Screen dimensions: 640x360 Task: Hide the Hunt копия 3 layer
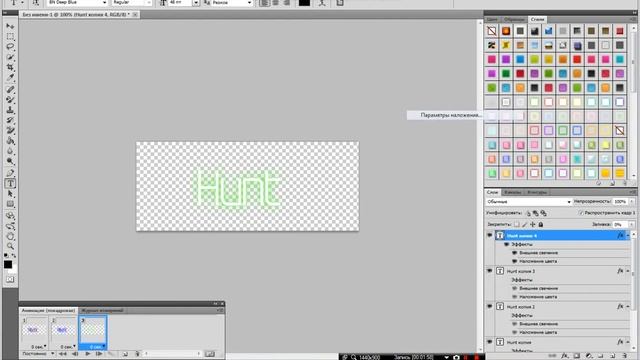(489, 271)
